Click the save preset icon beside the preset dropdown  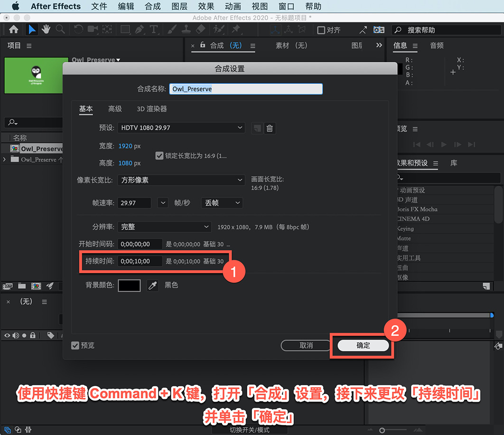[x=257, y=128]
